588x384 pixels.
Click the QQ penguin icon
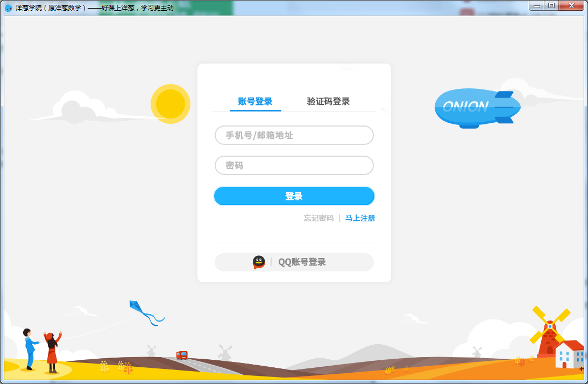pyautogui.click(x=258, y=262)
